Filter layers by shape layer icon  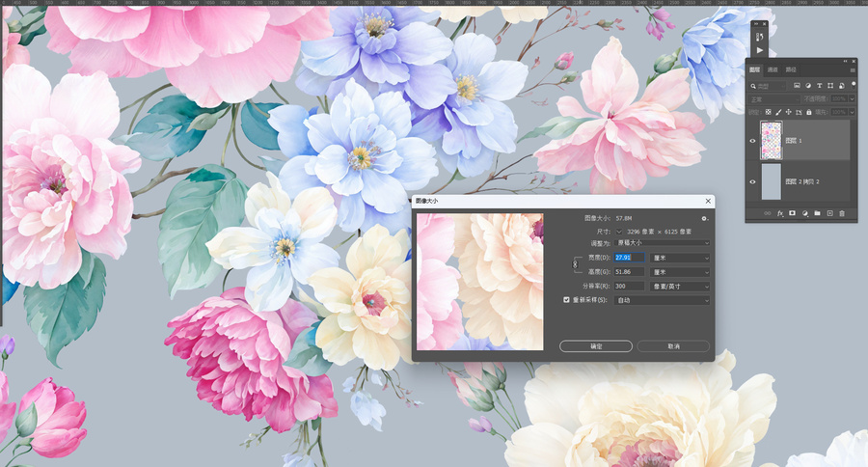tap(830, 85)
